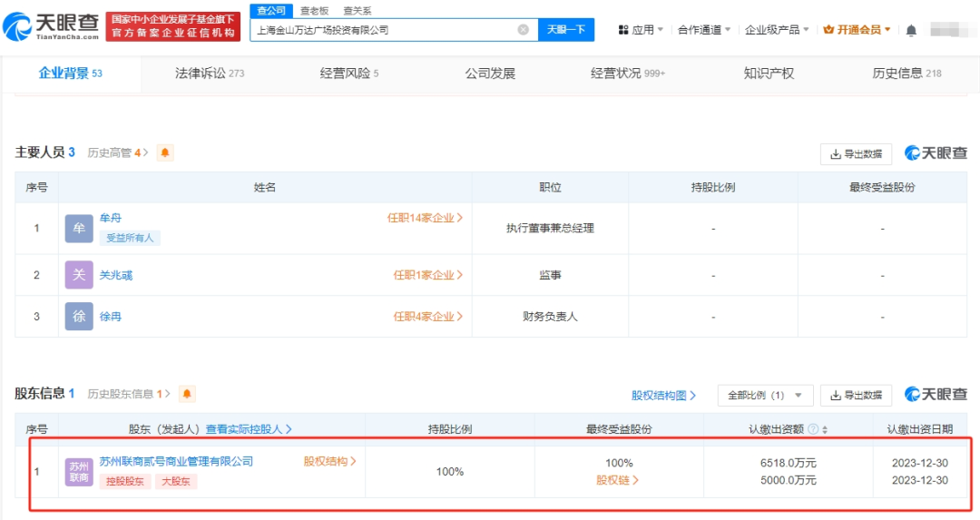Screen dimensions: 980x520
Task: Expand 任职14家企业 for 牟丹
Action: click(x=425, y=218)
